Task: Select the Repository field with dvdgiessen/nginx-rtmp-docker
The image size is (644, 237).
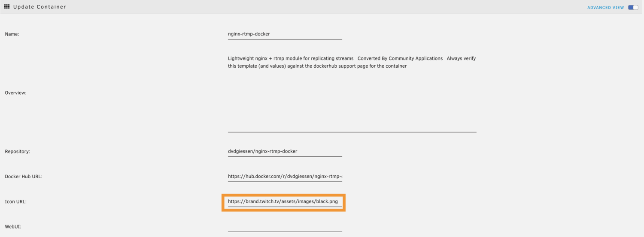Action: tap(285, 152)
